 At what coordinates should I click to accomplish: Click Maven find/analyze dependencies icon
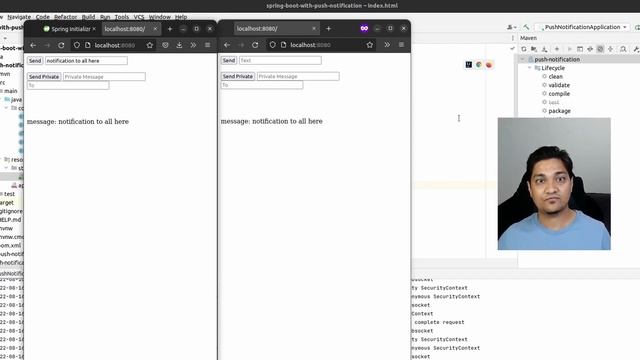(623, 49)
